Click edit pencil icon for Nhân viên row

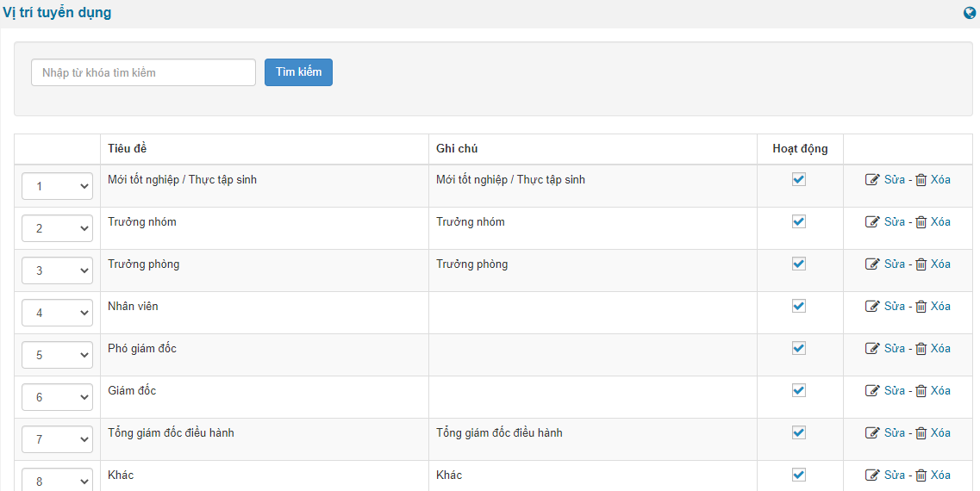click(872, 306)
